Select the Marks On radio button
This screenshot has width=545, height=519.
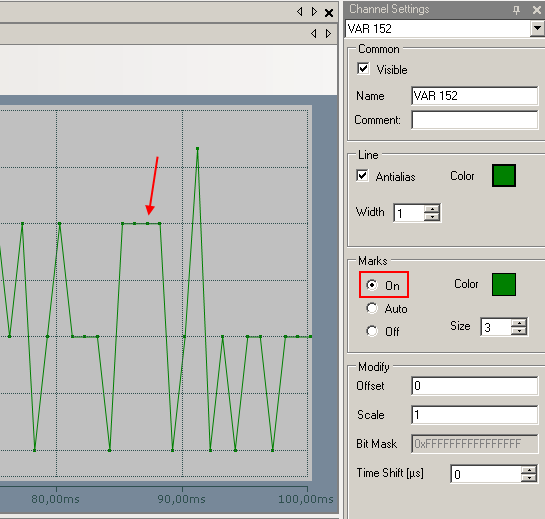tap(372, 285)
